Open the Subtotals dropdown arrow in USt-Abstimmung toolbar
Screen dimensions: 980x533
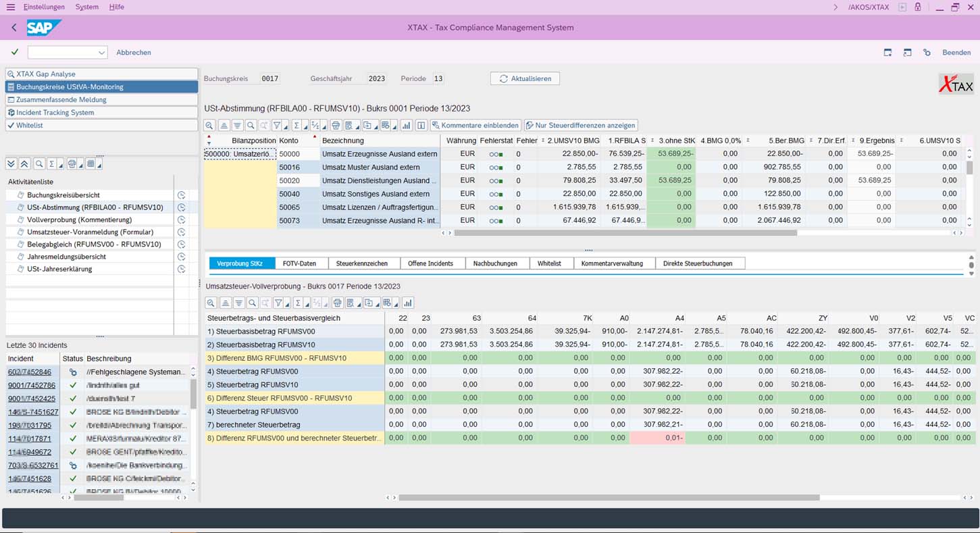(x=324, y=127)
